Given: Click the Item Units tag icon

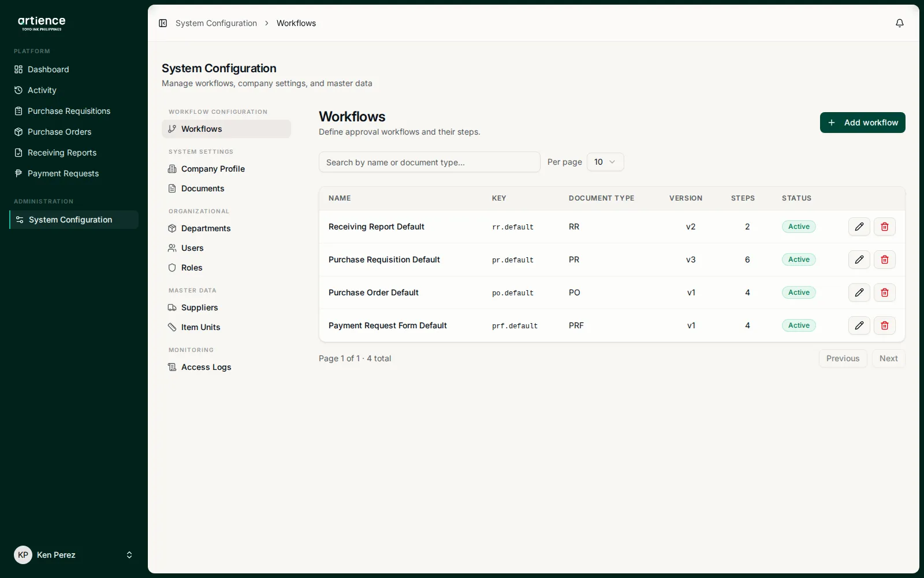Looking at the screenshot, I should point(172,327).
